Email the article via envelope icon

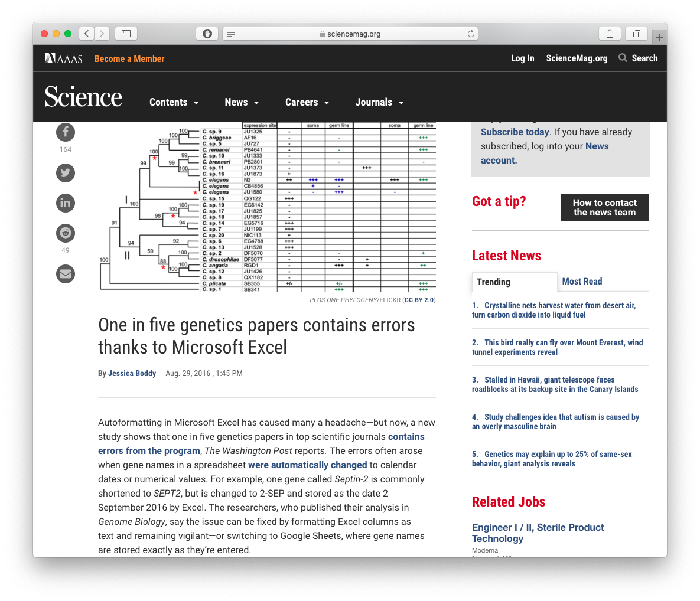click(65, 274)
